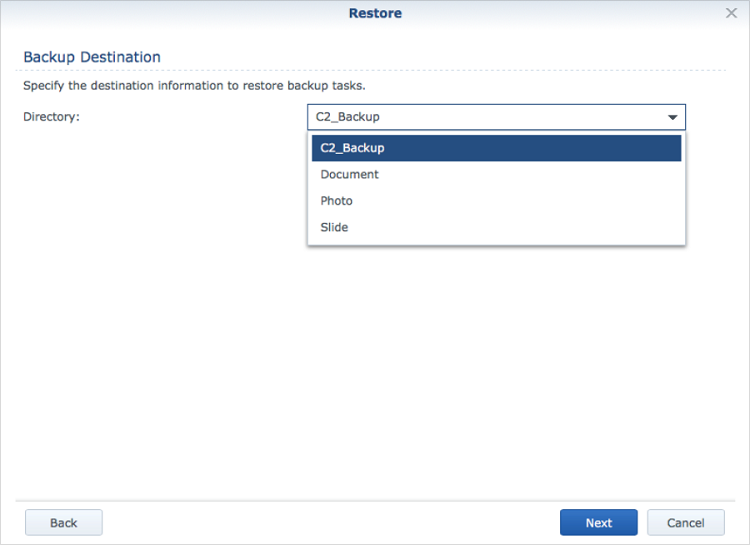
Task: Close the Restore dialog with the X icon
Action: click(x=731, y=13)
